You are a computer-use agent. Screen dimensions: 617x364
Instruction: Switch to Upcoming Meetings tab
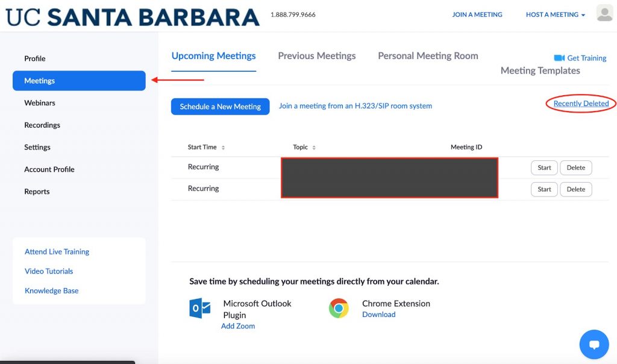click(x=214, y=56)
